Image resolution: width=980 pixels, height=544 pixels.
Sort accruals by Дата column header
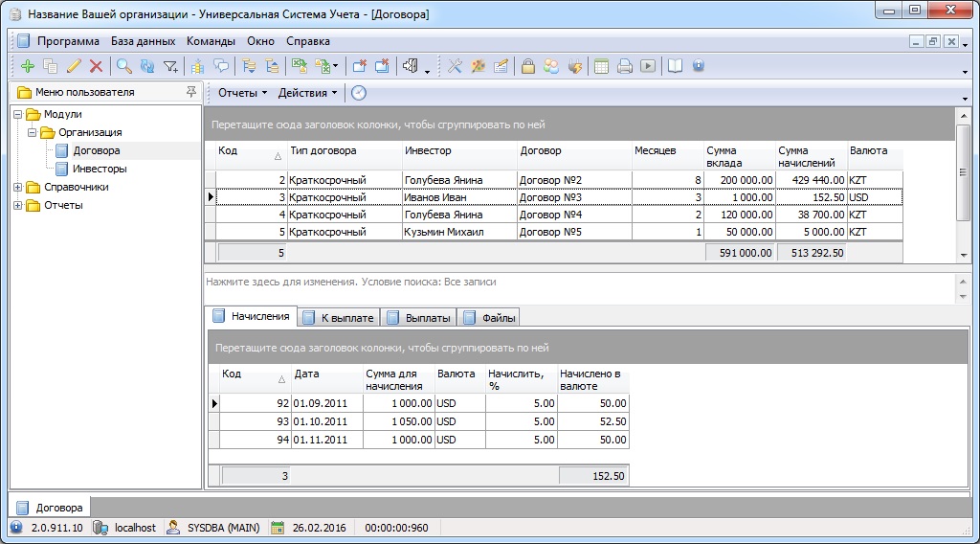(x=327, y=379)
